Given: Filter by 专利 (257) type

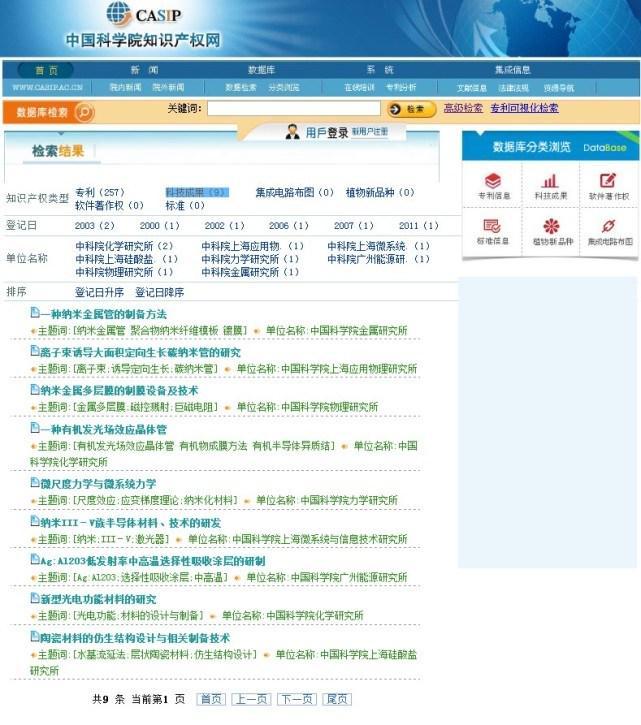Looking at the screenshot, I should coord(100,192).
